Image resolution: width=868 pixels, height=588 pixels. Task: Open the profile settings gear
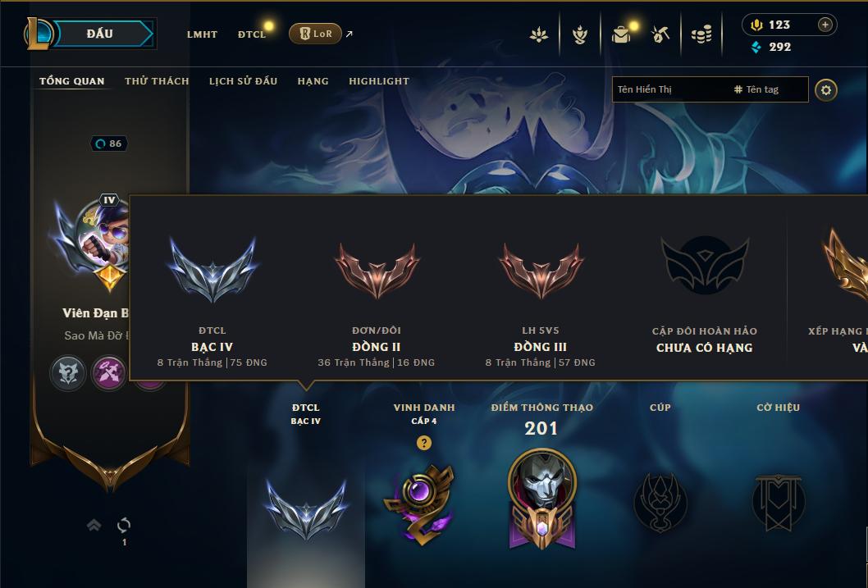coord(826,90)
